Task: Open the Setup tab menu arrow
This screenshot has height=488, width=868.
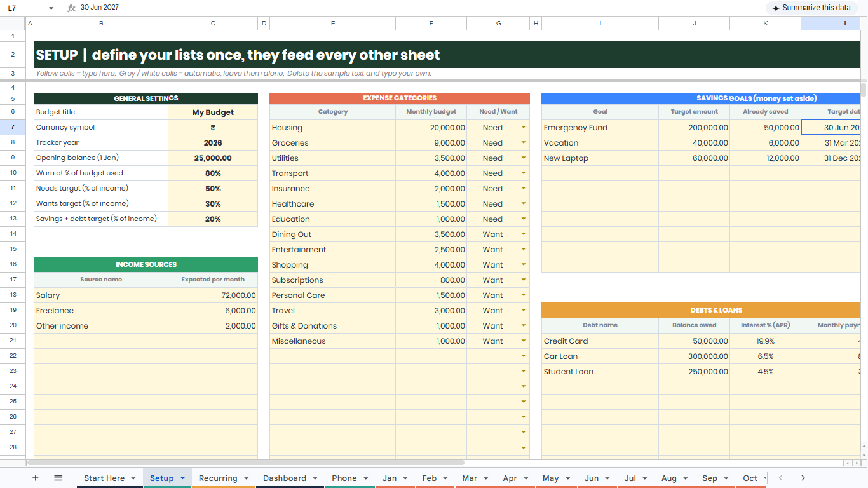Action: (x=182, y=478)
